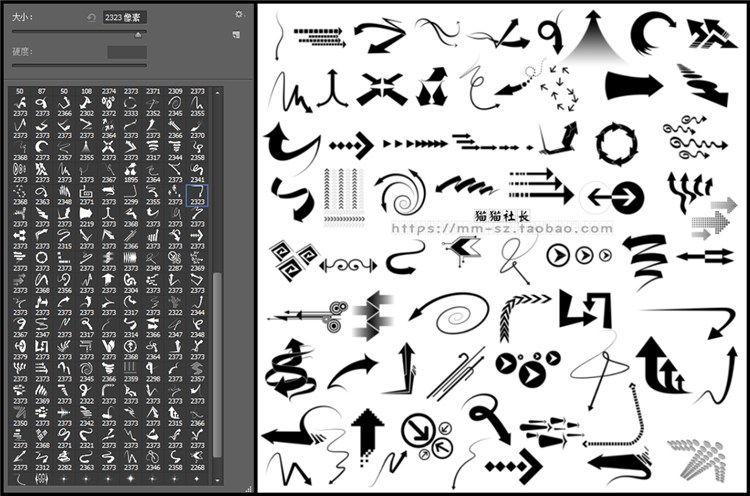Pick the brush preset labeled 2299

point(131,192)
